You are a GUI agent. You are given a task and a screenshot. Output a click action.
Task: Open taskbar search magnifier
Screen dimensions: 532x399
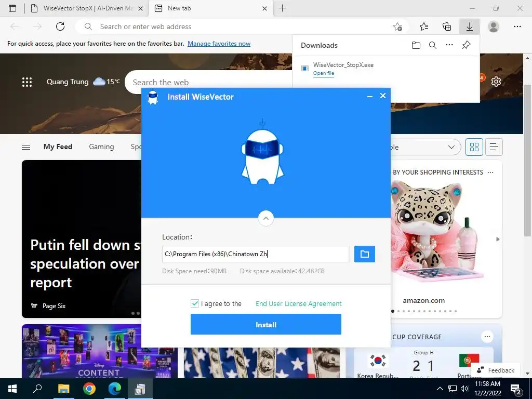(x=37, y=389)
